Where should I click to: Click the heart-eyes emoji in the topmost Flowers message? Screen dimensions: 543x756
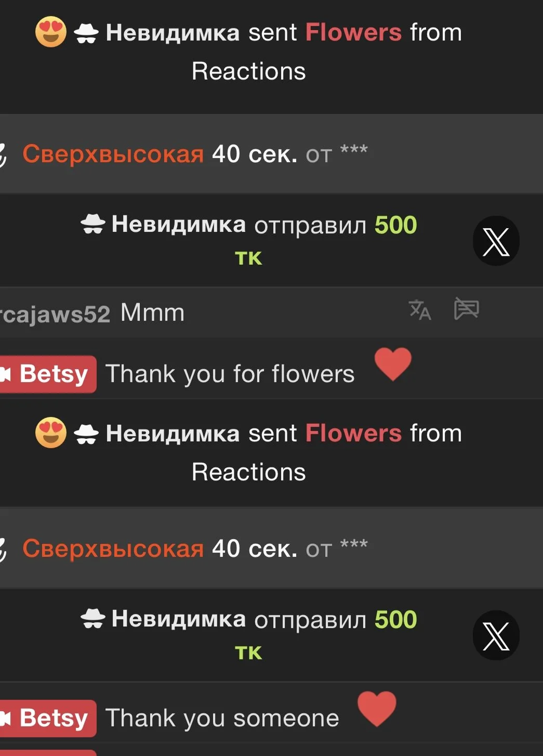point(51,32)
